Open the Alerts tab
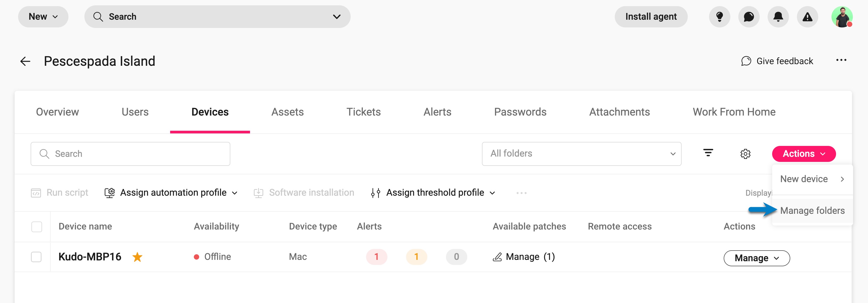 (x=437, y=112)
